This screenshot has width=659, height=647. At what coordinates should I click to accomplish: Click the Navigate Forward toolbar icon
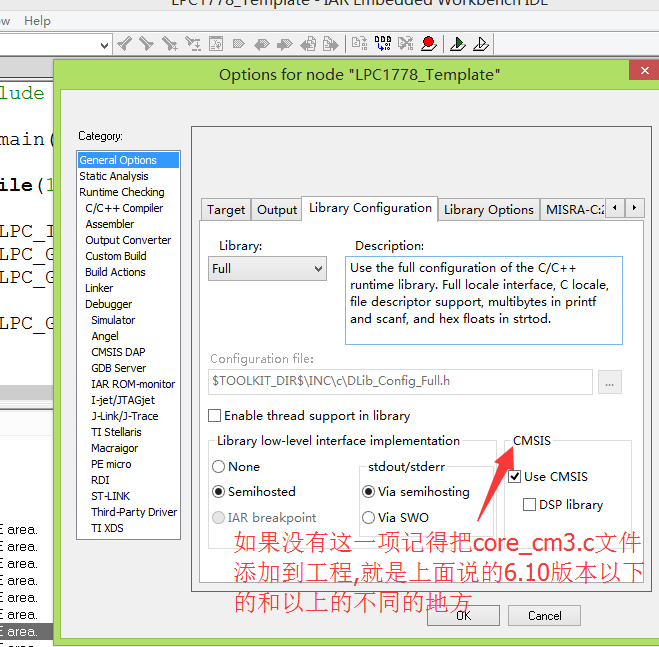pyautogui.click(x=330, y=44)
